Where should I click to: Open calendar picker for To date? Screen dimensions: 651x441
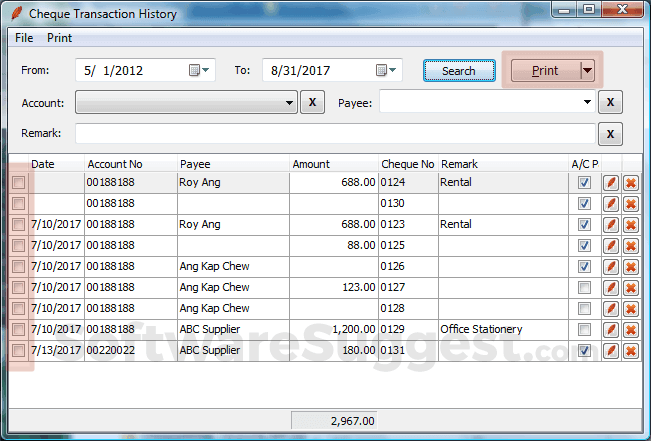click(386, 70)
